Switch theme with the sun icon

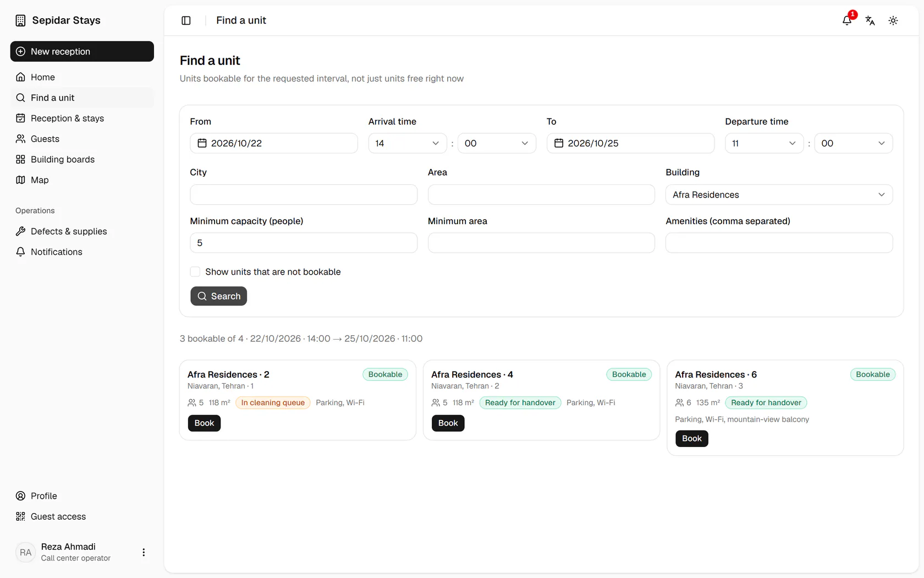(893, 20)
